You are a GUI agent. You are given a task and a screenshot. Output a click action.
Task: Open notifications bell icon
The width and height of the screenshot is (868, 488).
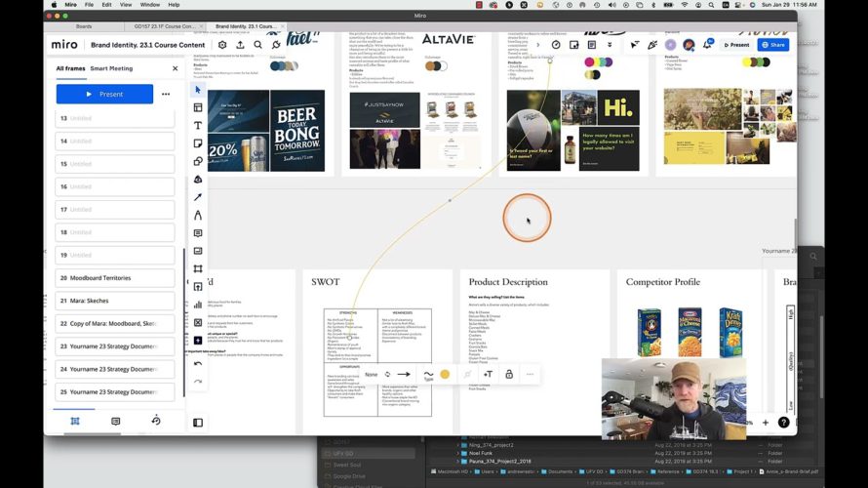click(707, 44)
